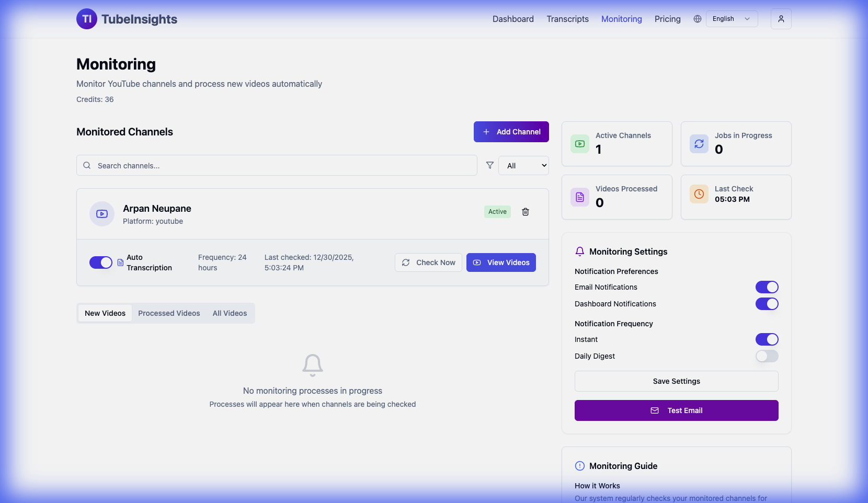Click the Jobs in Progress refresh icon
Image resolution: width=868 pixels, height=503 pixels.
699,144
